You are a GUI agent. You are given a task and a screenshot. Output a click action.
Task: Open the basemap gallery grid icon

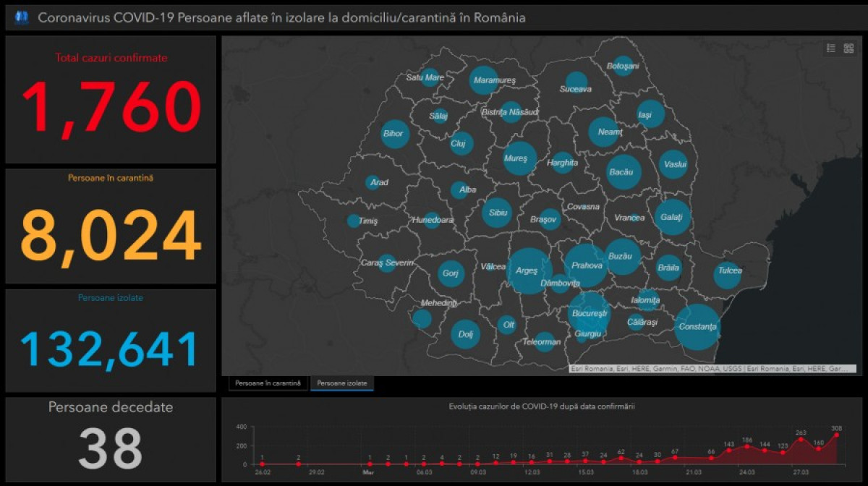(848, 48)
